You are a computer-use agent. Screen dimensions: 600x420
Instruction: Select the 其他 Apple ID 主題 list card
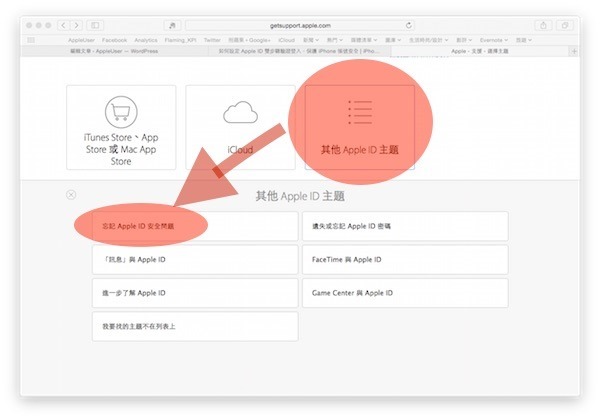pos(360,127)
